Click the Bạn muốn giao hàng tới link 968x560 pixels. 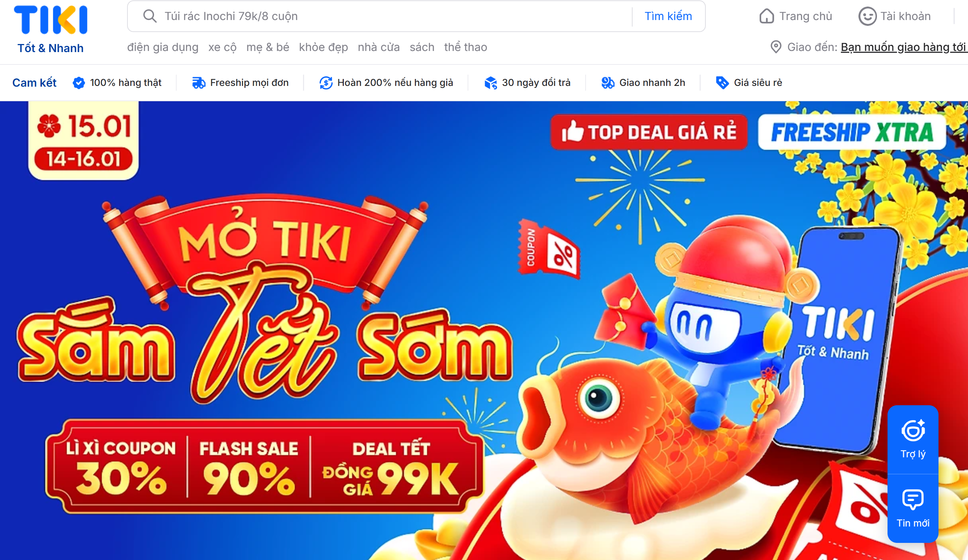click(904, 47)
